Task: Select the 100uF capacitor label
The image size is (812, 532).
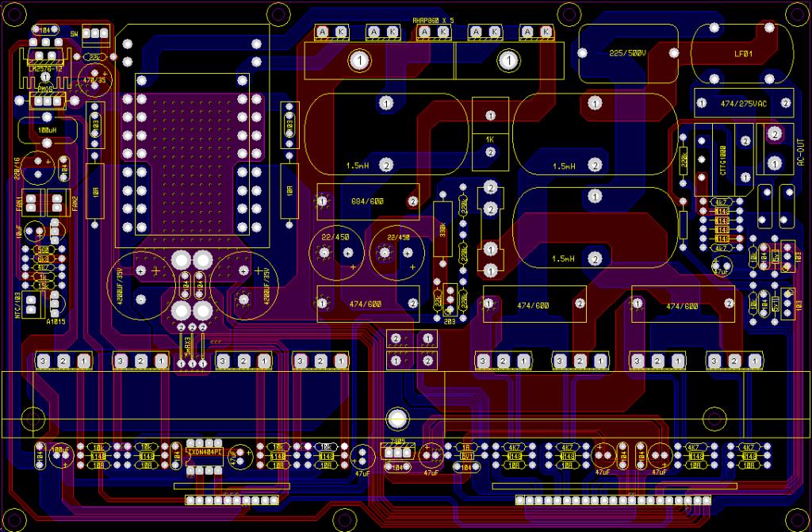Action: (60, 450)
